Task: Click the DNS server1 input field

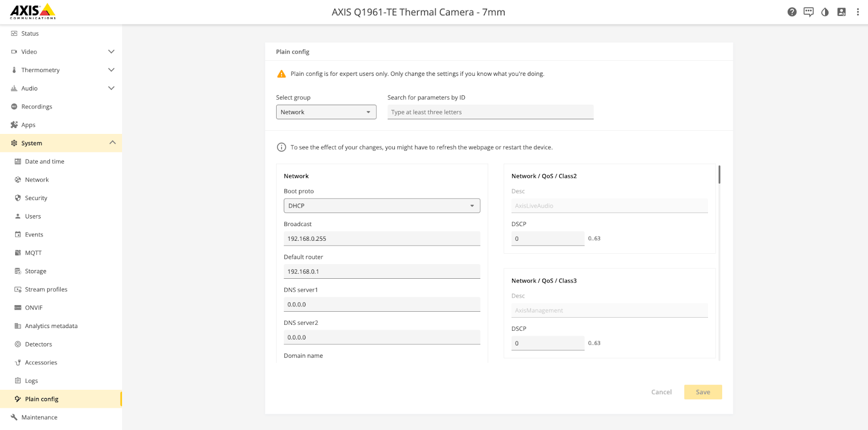Action: pos(382,305)
